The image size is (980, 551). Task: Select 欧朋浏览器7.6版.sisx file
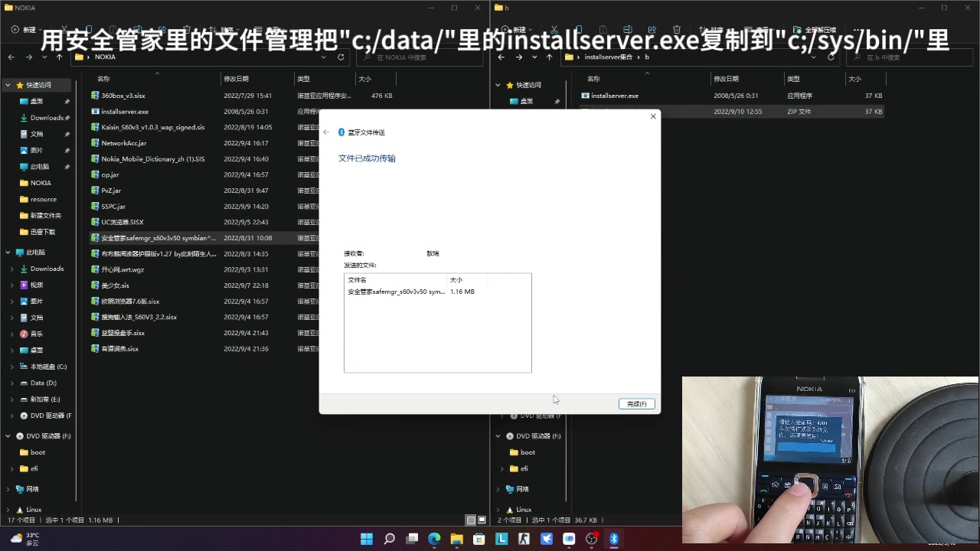click(x=130, y=302)
